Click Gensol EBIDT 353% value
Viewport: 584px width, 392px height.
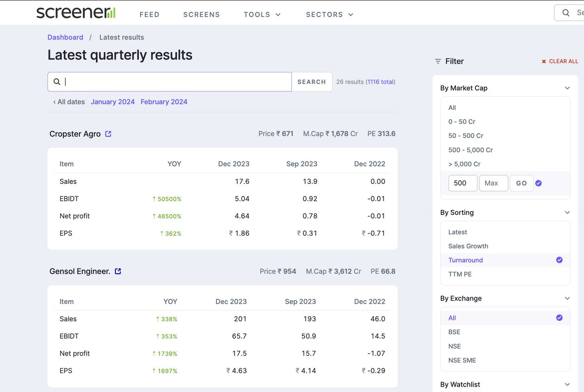point(166,337)
